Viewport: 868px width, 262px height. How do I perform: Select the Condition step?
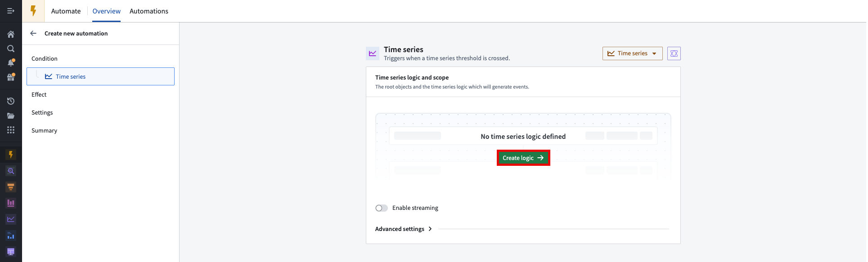tap(45, 58)
